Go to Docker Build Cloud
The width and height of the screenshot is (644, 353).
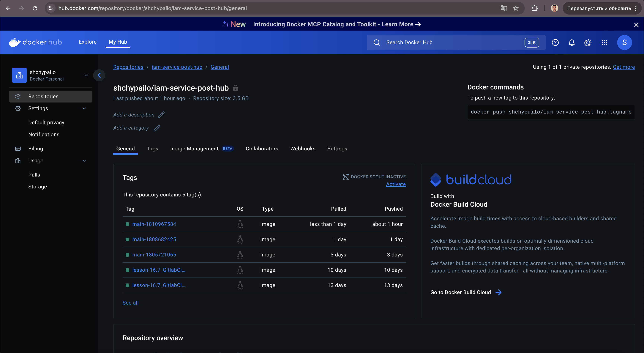466,292
